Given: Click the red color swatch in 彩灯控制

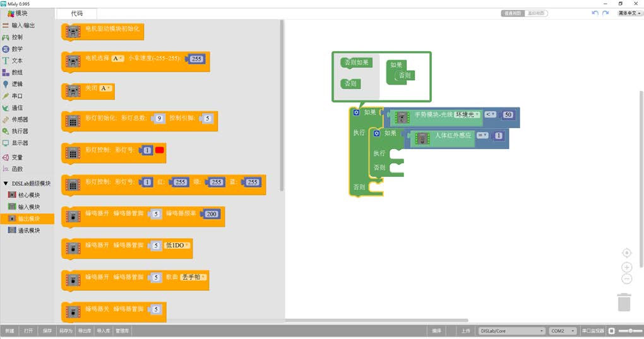Looking at the screenshot, I should click(x=159, y=150).
